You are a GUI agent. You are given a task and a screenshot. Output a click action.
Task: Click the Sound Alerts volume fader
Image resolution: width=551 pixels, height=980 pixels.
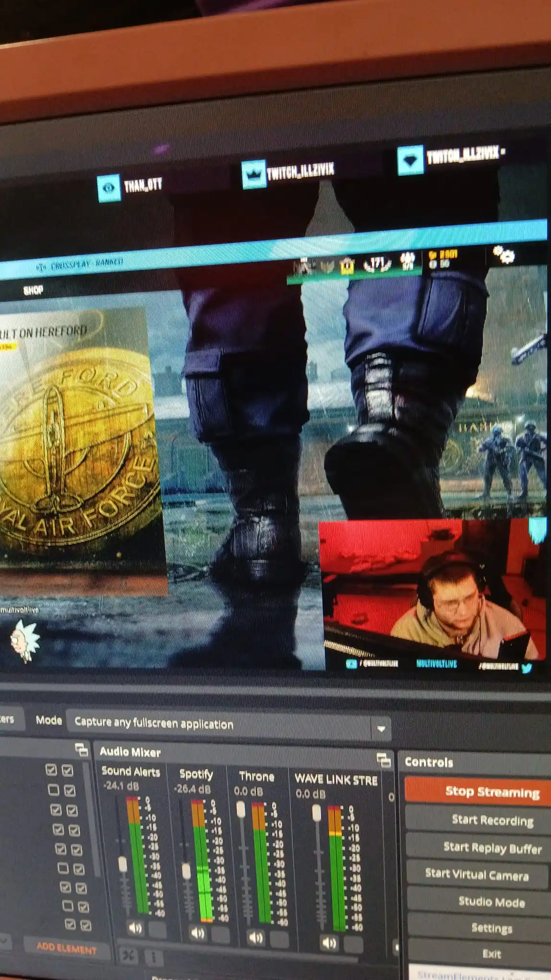click(x=123, y=864)
